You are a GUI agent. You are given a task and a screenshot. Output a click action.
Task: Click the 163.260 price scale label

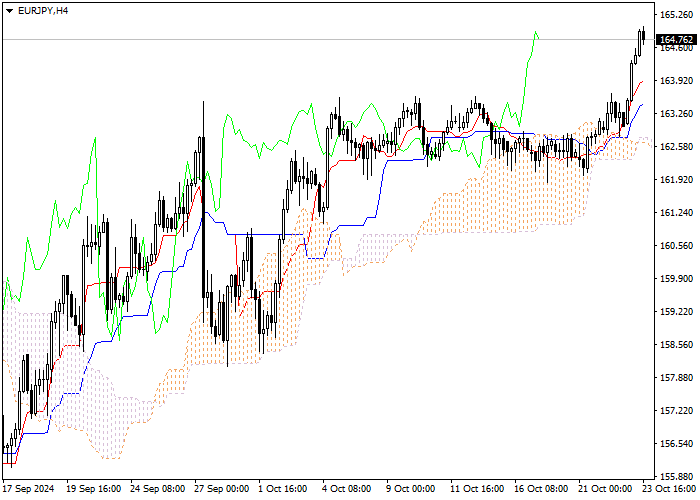(676, 114)
